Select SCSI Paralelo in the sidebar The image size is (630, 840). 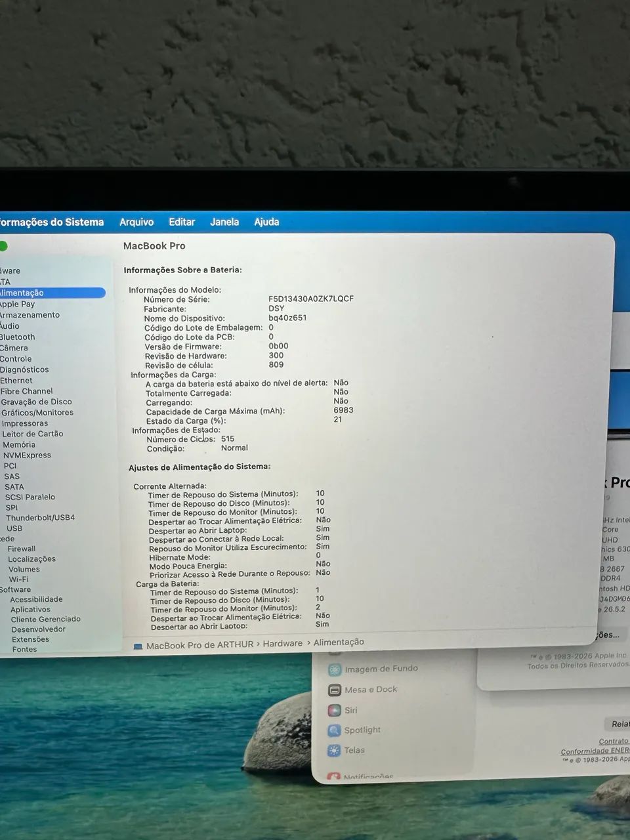pyautogui.click(x=30, y=497)
